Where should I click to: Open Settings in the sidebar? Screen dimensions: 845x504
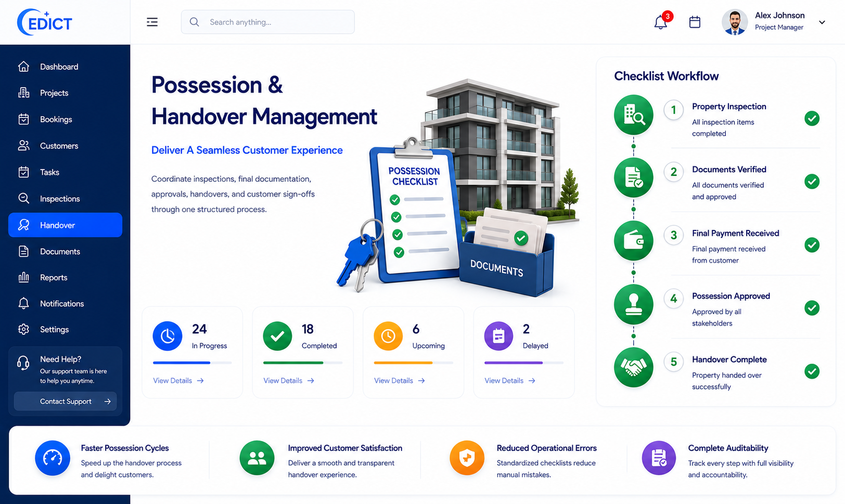click(x=65, y=329)
